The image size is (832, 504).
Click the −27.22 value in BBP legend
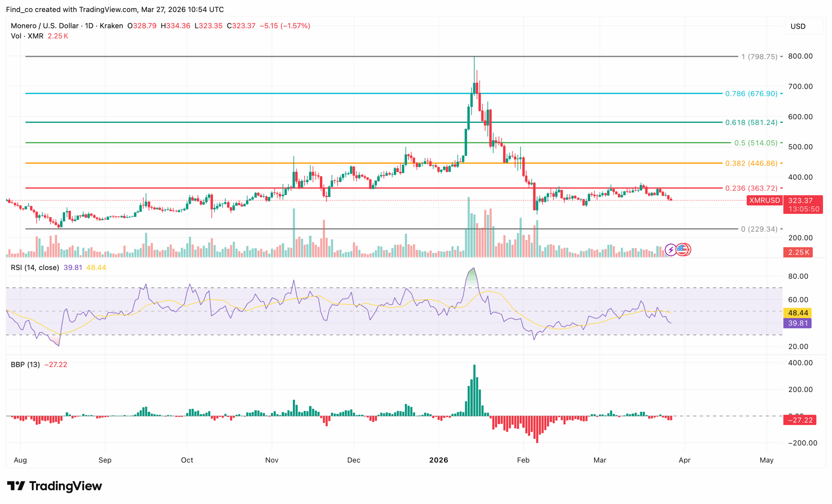pyautogui.click(x=56, y=365)
